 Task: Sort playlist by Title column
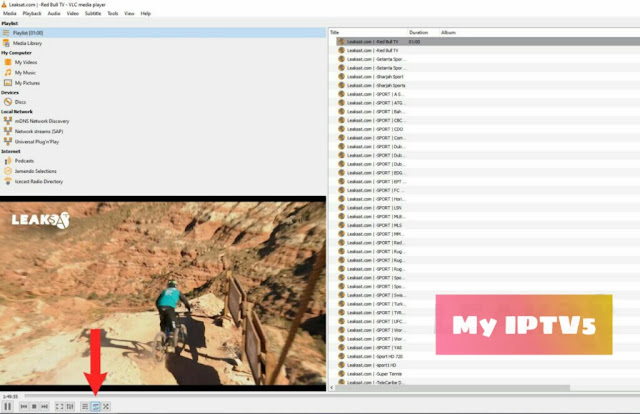tap(368, 32)
